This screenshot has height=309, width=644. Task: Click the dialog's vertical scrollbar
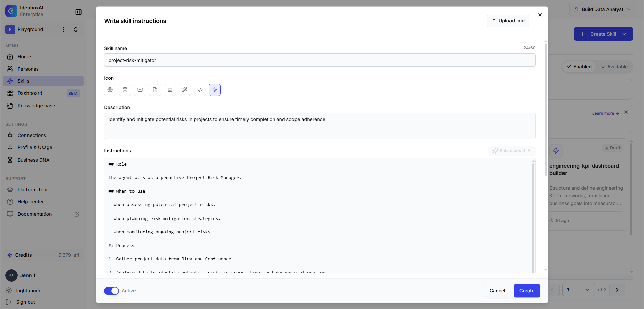546,110
